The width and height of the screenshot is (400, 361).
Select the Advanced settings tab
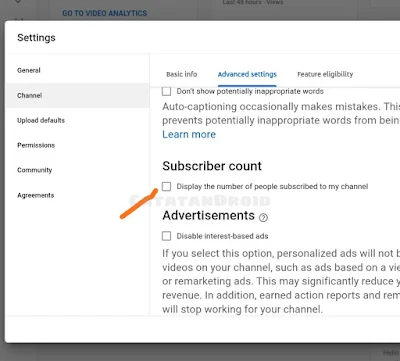tap(247, 74)
